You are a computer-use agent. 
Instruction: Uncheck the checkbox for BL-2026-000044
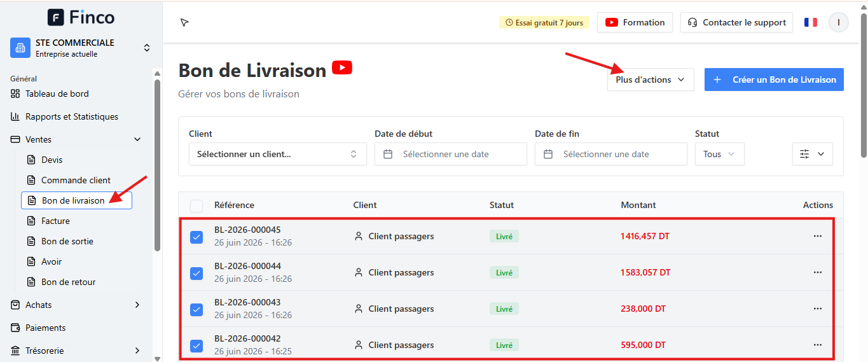196,274
